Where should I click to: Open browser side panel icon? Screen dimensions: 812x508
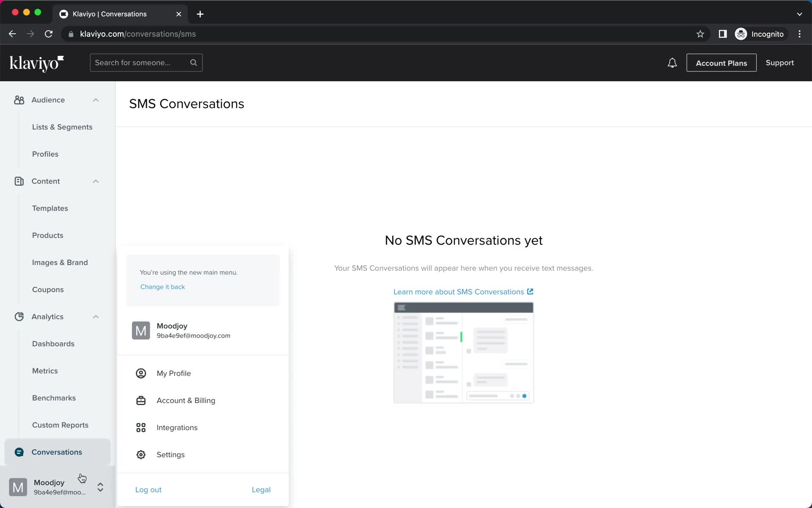click(x=723, y=34)
